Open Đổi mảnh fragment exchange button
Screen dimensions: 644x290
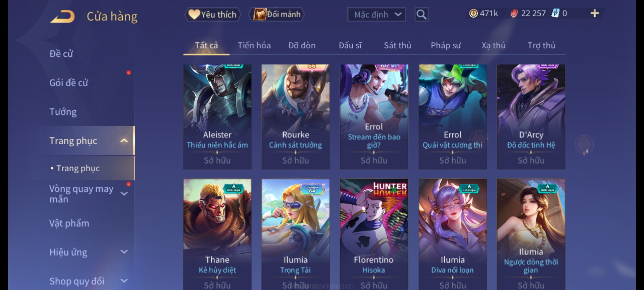click(277, 14)
